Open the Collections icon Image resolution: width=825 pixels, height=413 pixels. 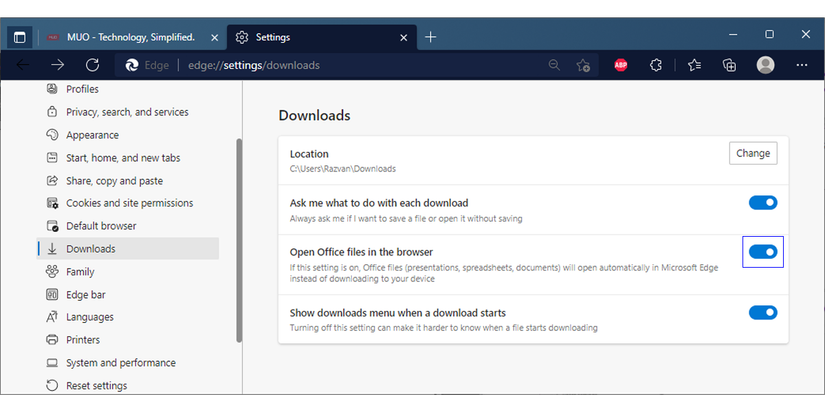tap(729, 65)
